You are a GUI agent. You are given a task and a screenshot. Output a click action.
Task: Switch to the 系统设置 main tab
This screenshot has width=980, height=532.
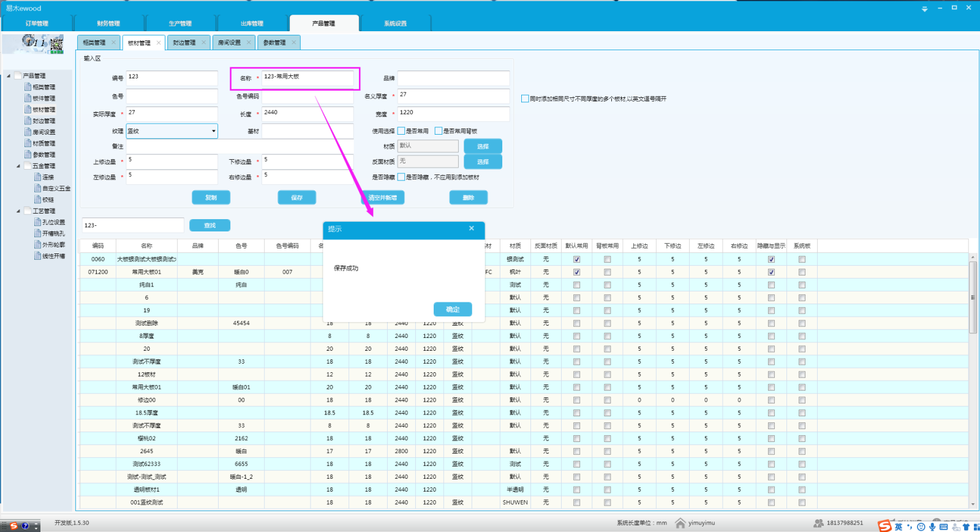coord(395,23)
